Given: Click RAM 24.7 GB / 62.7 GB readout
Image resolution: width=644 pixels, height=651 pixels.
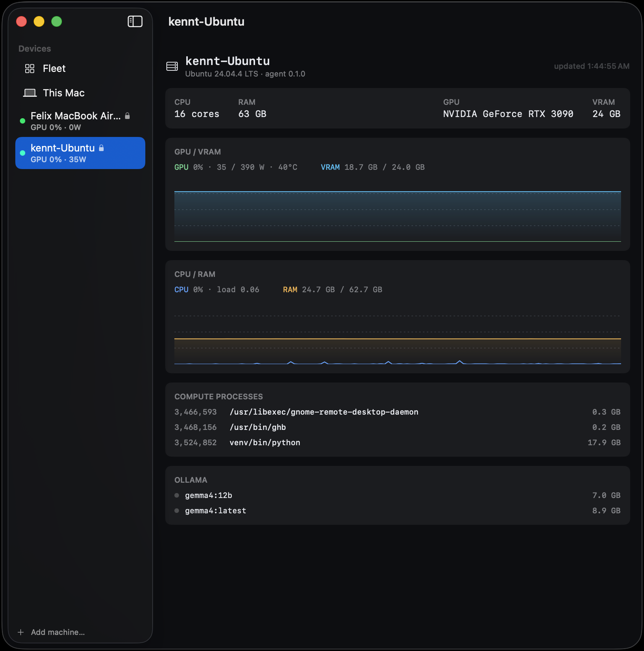Looking at the screenshot, I should (333, 290).
